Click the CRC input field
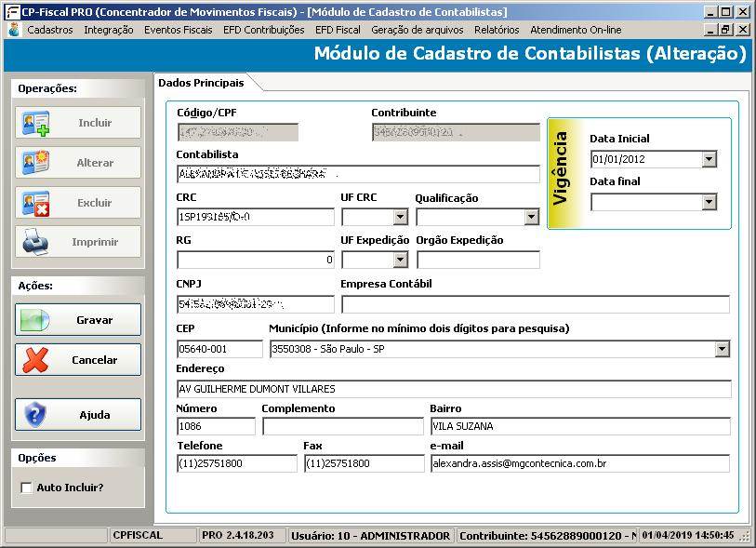The height and width of the screenshot is (548, 756). pyautogui.click(x=256, y=217)
